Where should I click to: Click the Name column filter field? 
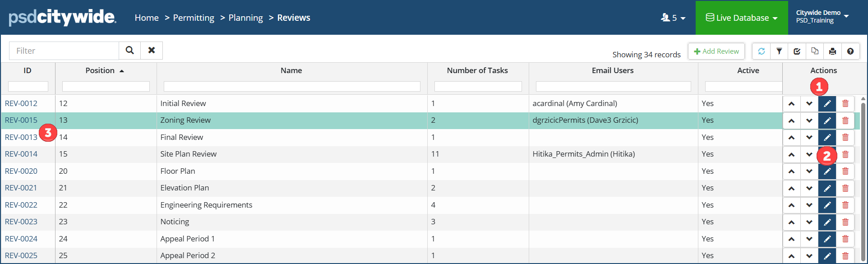coord(292,86)
